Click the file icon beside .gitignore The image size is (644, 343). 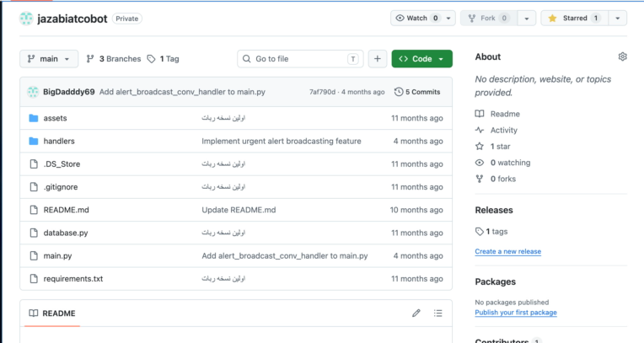pyautogui.click(x=34, y=187)
